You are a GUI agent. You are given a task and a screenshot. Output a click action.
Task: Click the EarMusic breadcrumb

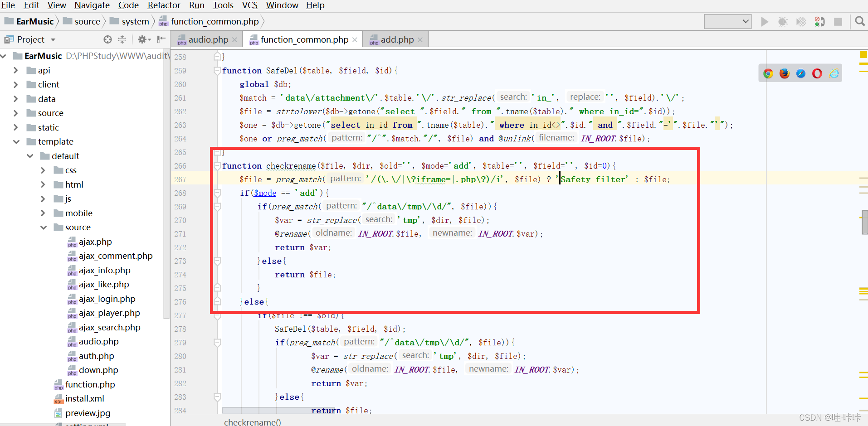pos(30,21)
